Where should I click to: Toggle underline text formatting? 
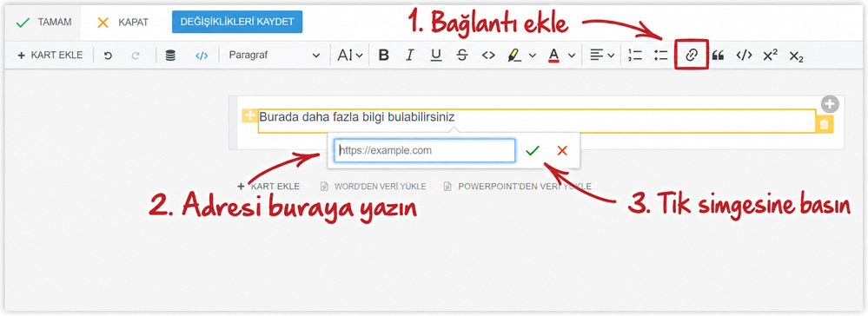tap(436, 55)
